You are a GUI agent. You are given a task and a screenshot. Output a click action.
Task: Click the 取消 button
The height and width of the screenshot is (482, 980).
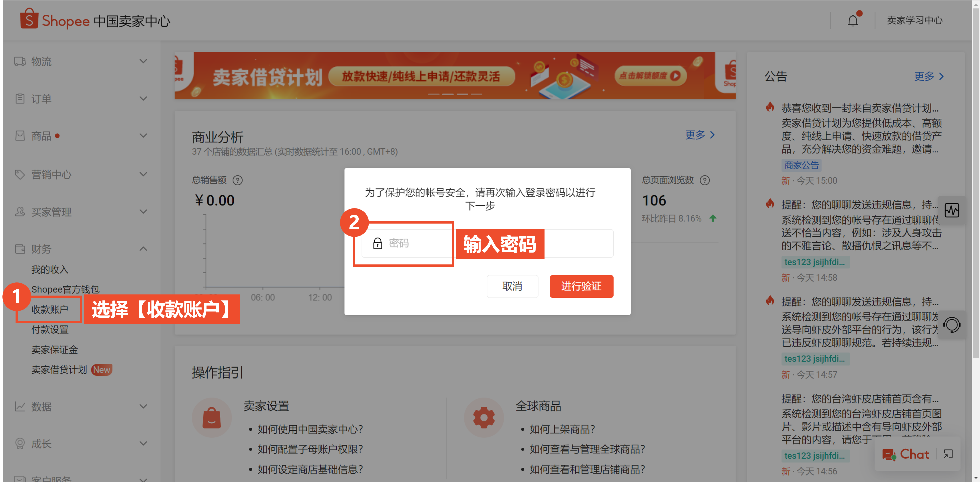point(512,286)
